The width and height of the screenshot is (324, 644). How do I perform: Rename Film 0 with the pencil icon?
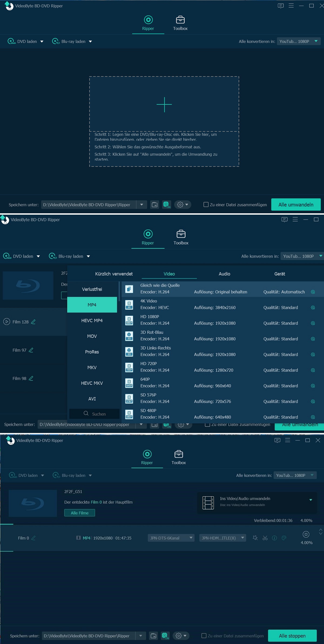point(33,538)
